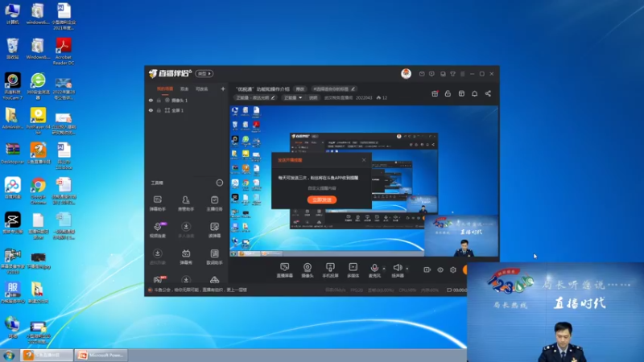Image resolution: width=644 pixels, height=362 pixels.
Task: Add a 直播屏幕 screen capture source
Action: (284, 270)
